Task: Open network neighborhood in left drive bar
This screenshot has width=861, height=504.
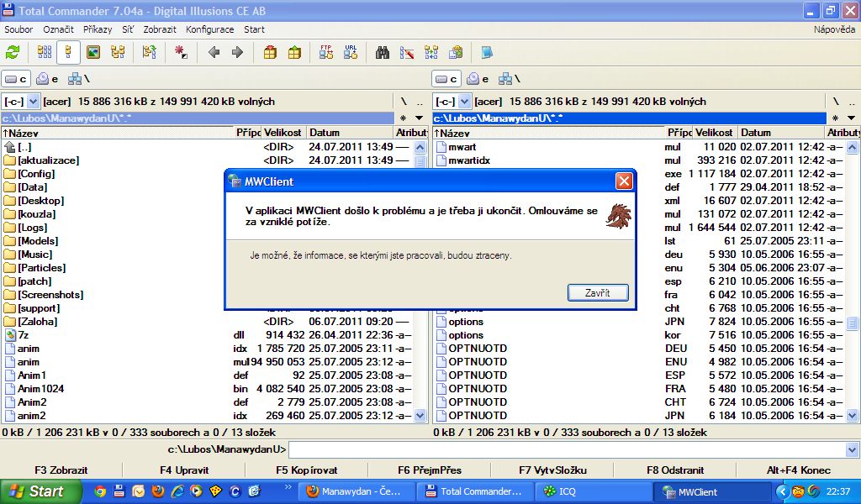Action: point(78,80)
